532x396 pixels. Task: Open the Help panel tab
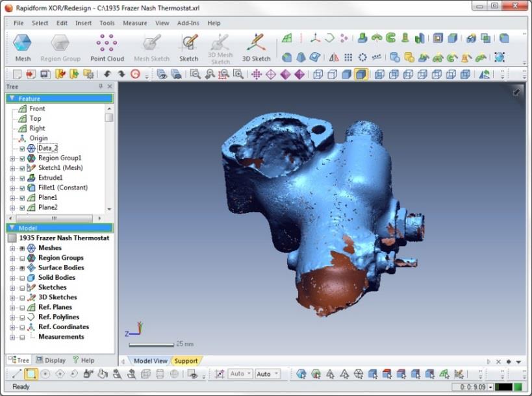point(83,360)
